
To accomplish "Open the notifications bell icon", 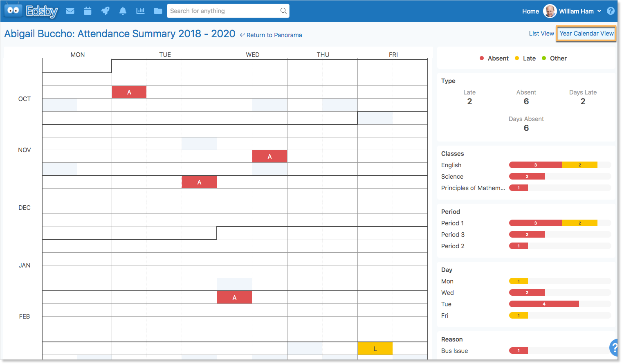I will (123, 11).
